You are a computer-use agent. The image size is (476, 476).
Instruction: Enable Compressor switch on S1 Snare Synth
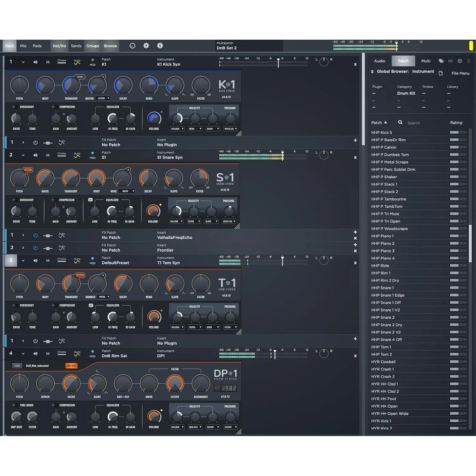pyautogui.click(x=55, y=200)
